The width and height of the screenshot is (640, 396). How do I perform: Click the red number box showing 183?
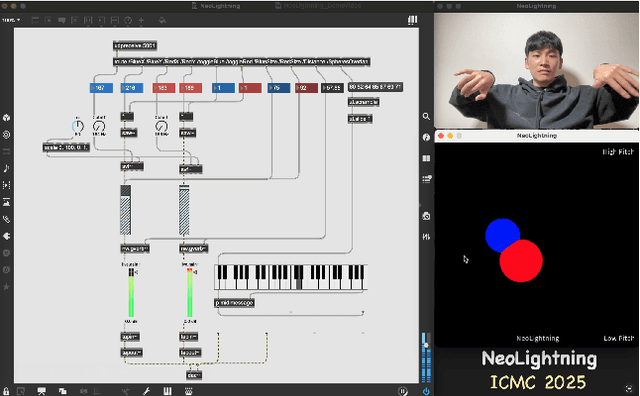(x=164, y=88)
